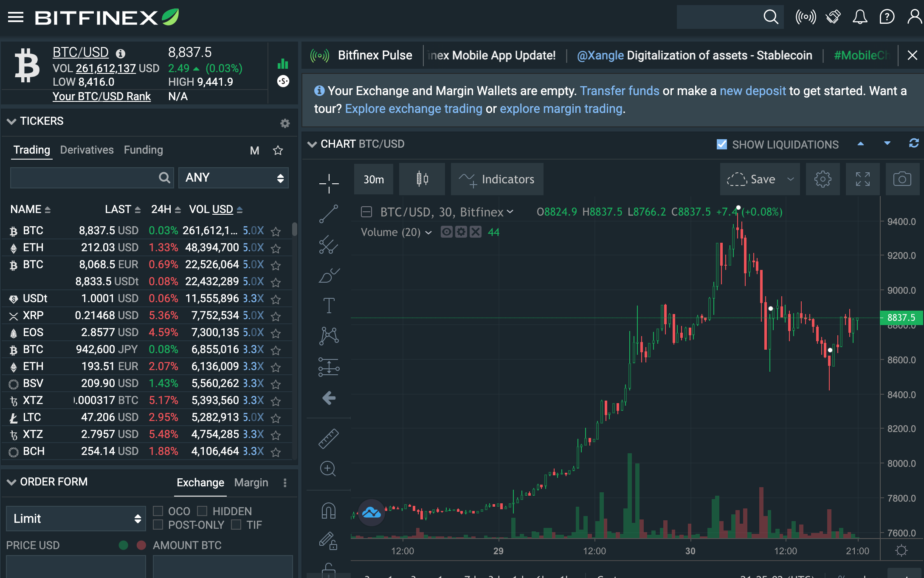This screenshot has width=924, height=578.
Task: Select the ruler measurement tool
Action: click(329, 438)
